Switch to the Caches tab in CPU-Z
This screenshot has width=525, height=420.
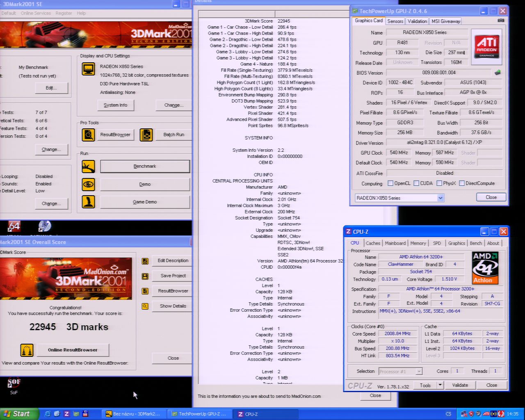[x=373, y=243]
